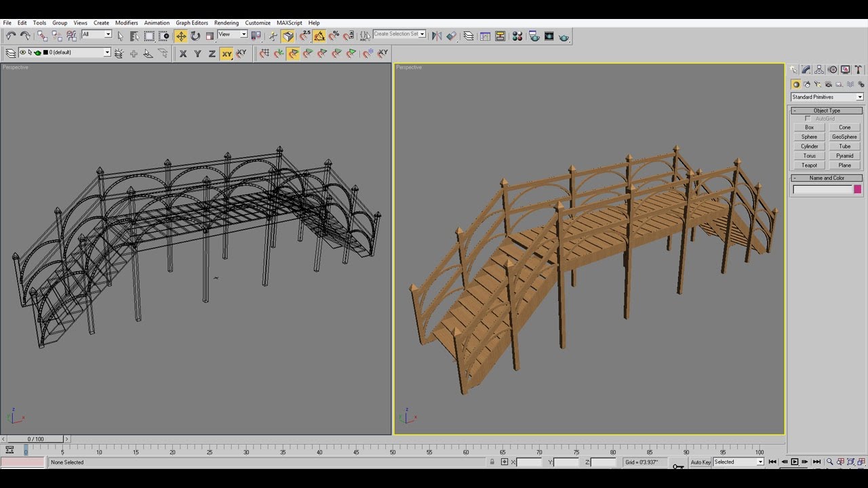Select the Select and Rotate tool
Screen dimensions: 868x488
coord(195,36)
